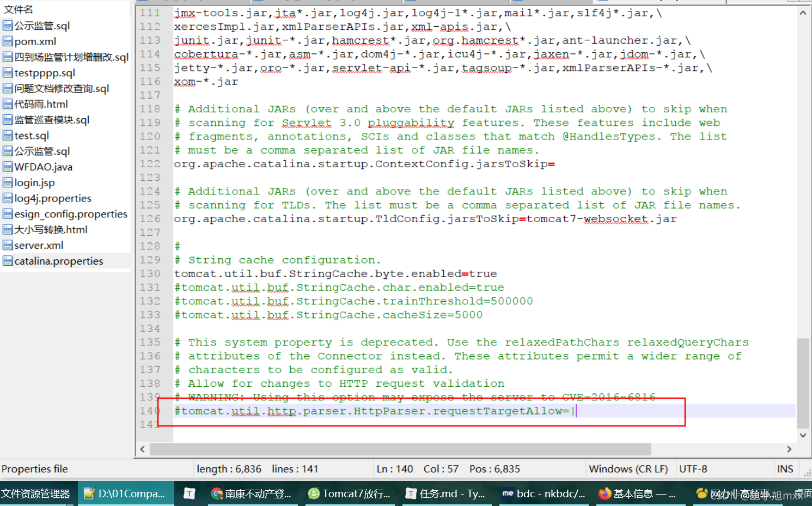
Task: Click line number 130 in the margin
Action: coord(150,273)
